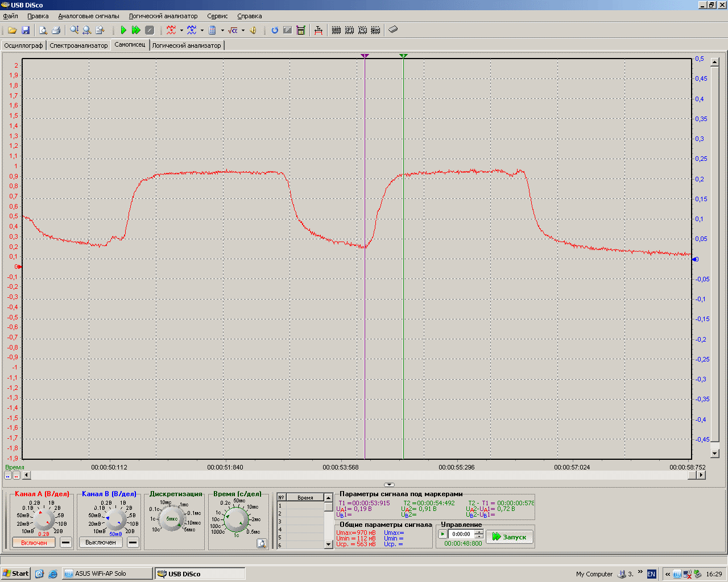Image resolution: width=728 pixels, height=582 pixels.
Task: Open the 'Аналоговые сигналы' menu
Action: [89, 16]
